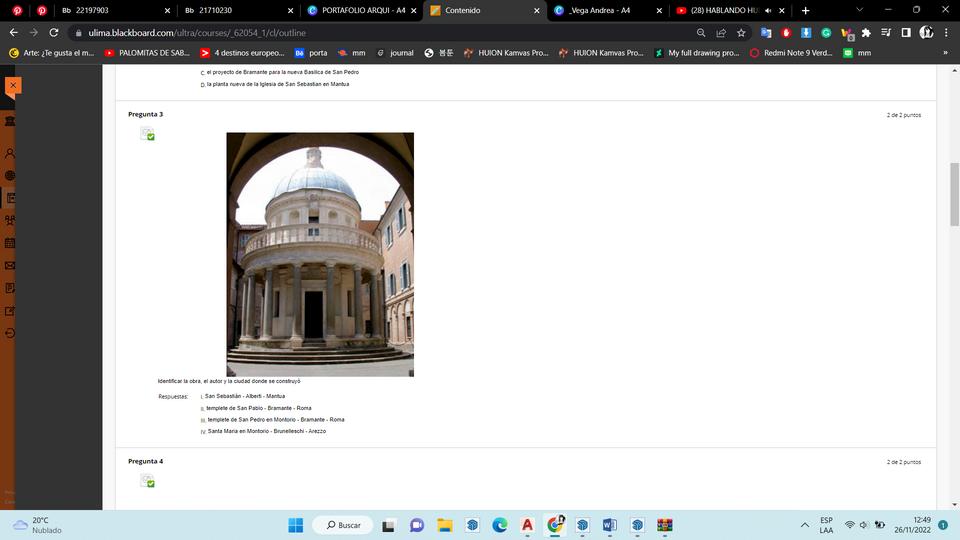
Task: Share this page via address bar icon
Action: (x=721, y=32)
